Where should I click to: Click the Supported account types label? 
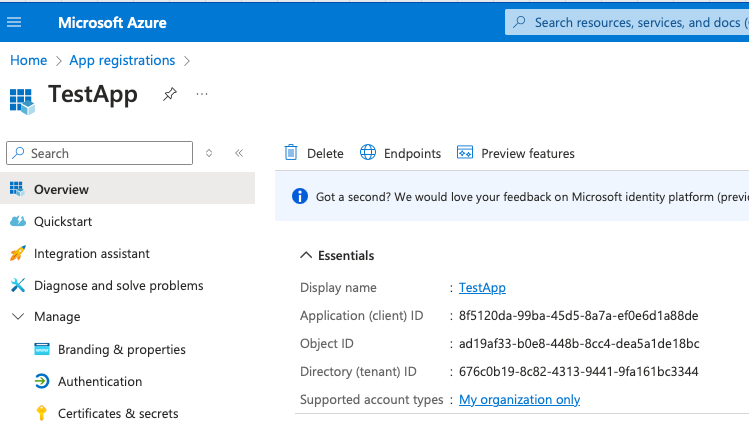(x=372, y=399)
